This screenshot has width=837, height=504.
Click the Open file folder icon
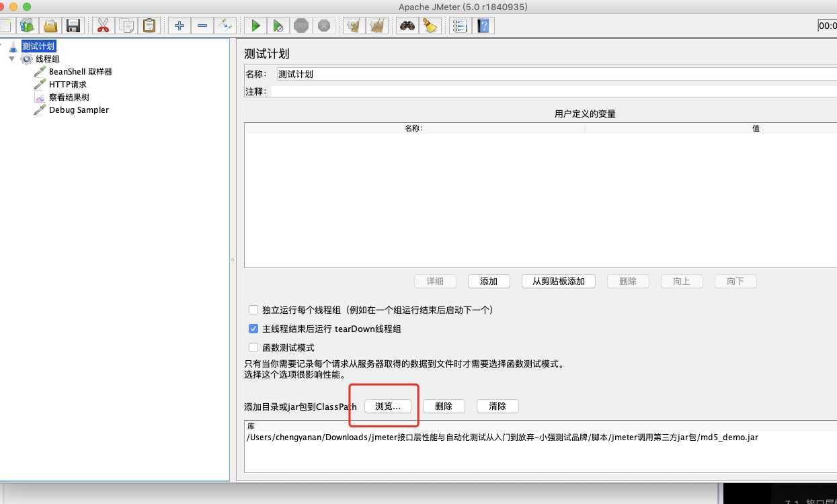point(50,26)
